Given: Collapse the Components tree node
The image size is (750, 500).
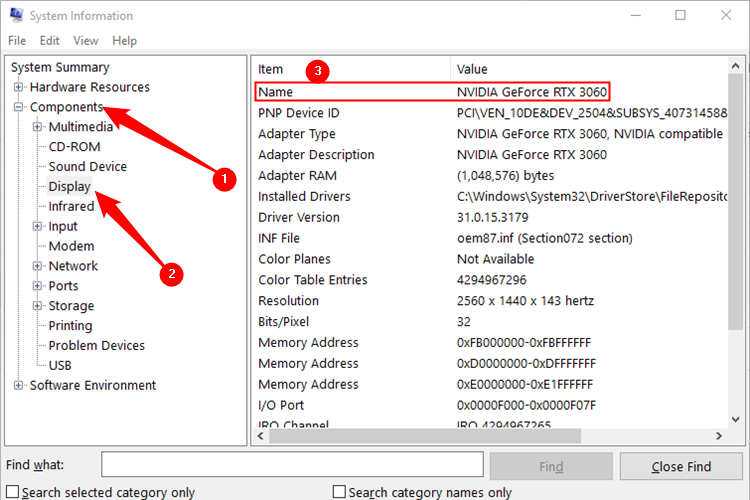Looking at the screenshot, I should (18, 108).
